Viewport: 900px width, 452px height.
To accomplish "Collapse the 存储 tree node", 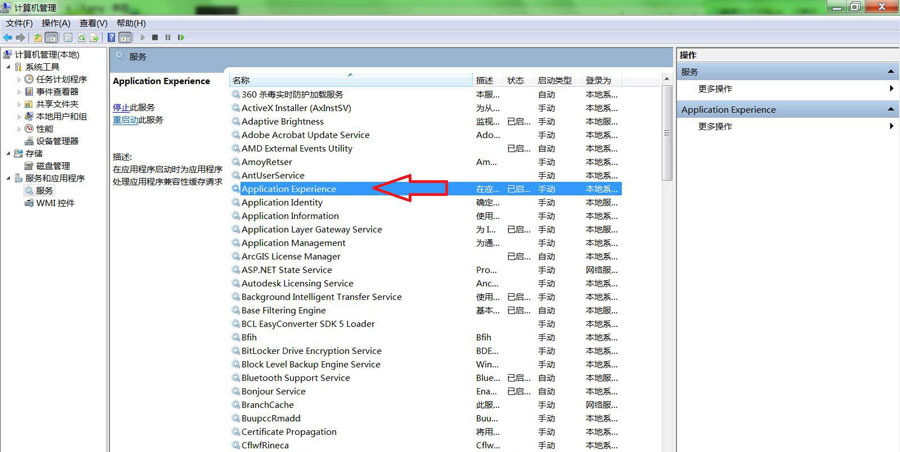I will point(9,153).
